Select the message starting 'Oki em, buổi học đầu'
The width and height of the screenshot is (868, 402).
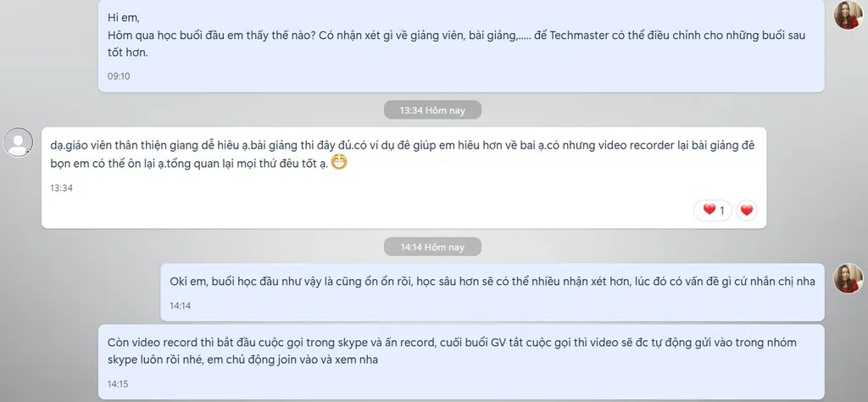492,293
